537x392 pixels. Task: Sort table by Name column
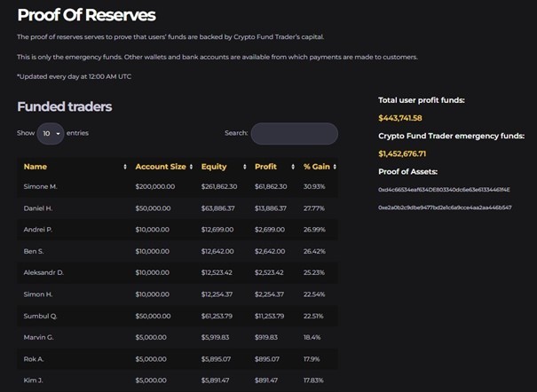[x=36, y=167]
